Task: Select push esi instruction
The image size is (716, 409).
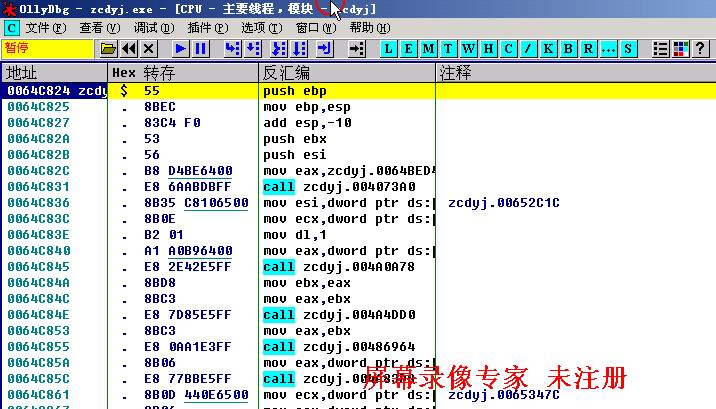Action: (295, 155)
